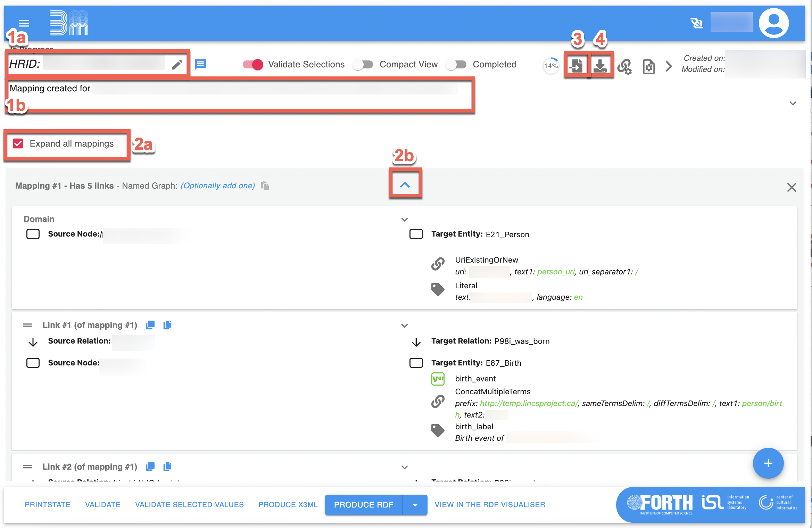Screen dimensions: 812x528
Task: Open the comments chat icon
Action: click(x=201, y=64)
